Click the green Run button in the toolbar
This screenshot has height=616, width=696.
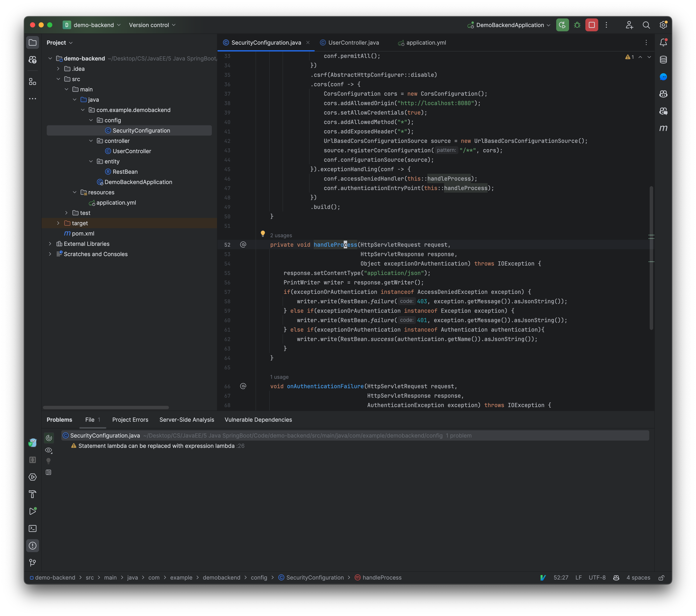(x=562, y=25)
